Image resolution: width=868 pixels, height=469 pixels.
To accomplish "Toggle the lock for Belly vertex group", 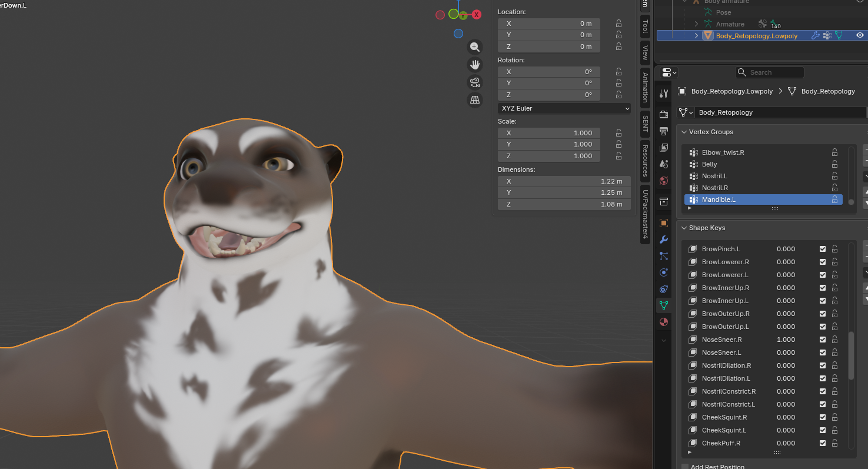I will 834,164.
